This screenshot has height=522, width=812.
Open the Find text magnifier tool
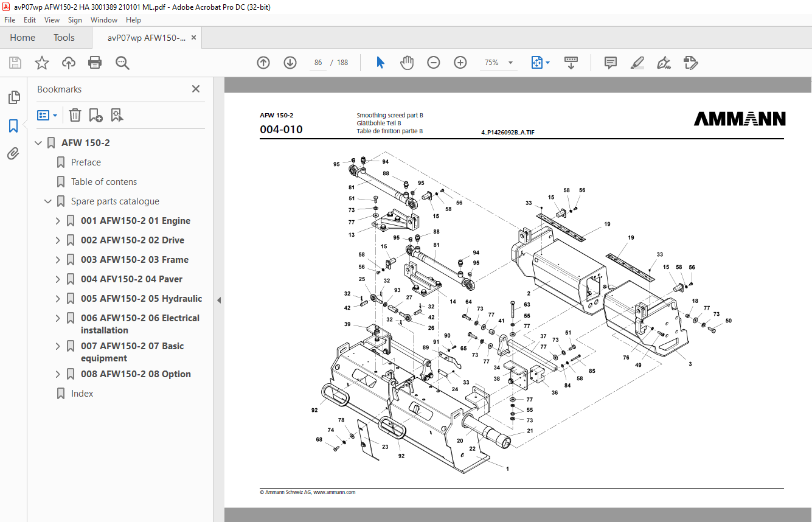click(x=122, y=63)
